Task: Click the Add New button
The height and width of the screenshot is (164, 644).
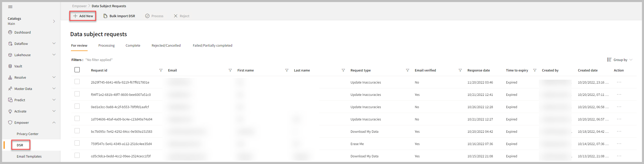Action: (x=83, y=16)
